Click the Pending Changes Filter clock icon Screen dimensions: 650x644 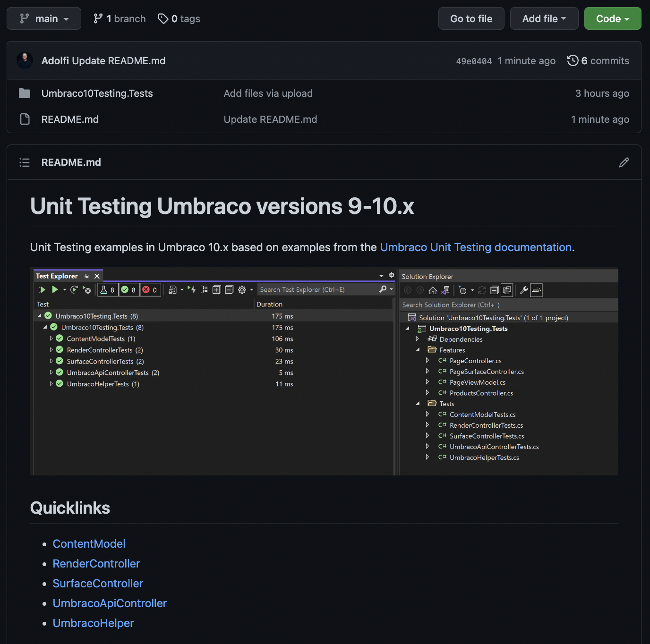point(463,290)
